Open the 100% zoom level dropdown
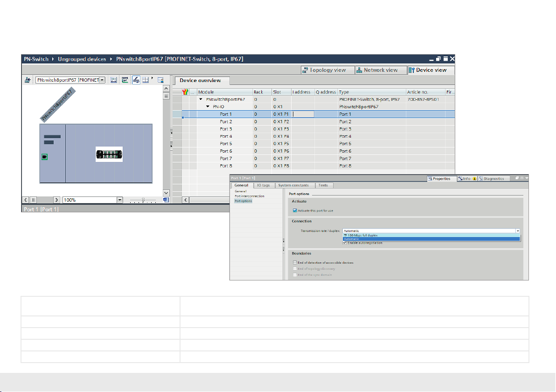 pyautogui.click(x=120, y=200)
